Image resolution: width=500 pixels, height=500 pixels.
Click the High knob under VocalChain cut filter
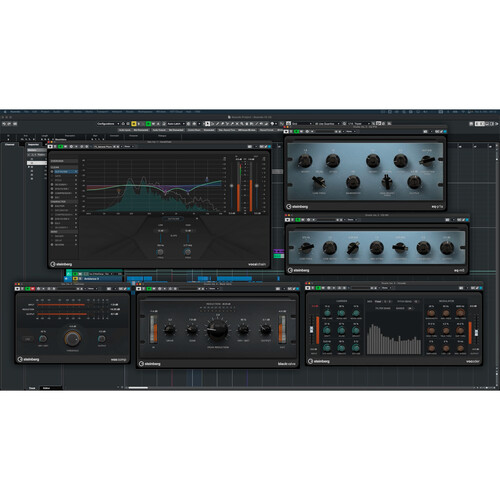click(188, 252)
